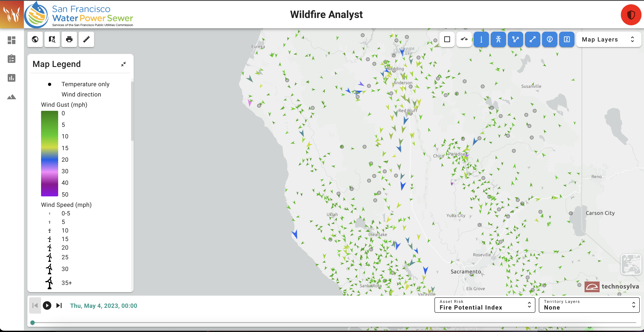Image resolution: width=644 pixels, height=332 pixels.
Task: Open the terrain mountains icon in sidebar
Action: pos(12,97)
